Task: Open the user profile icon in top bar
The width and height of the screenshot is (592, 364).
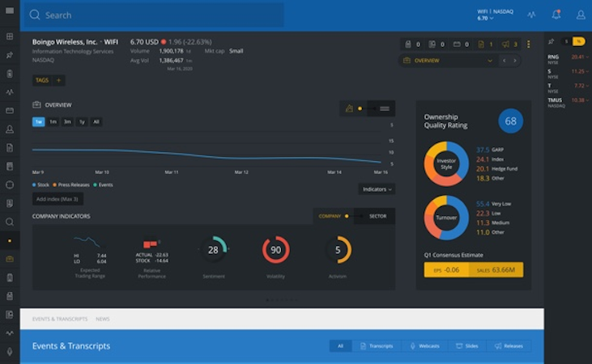Action: tap(581, 15)
